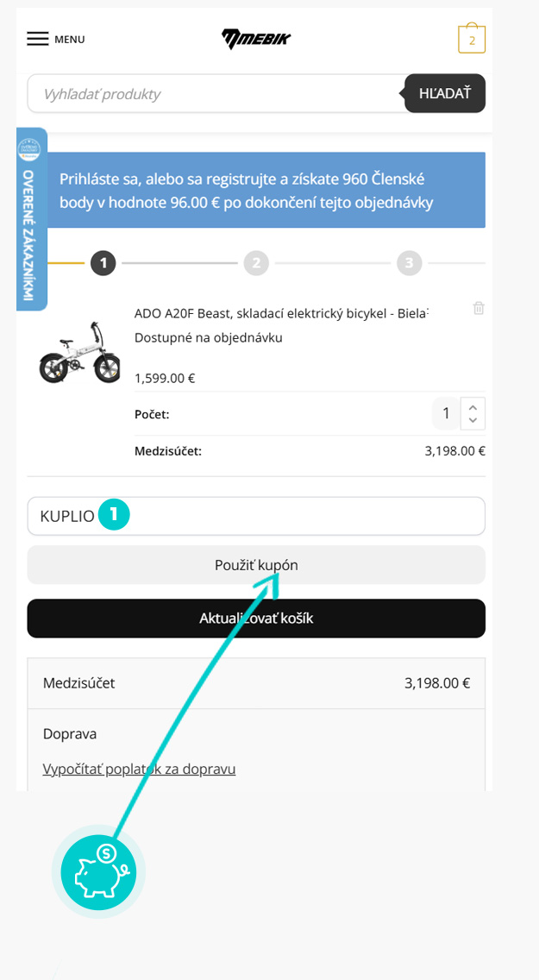The width and height of the screenshot is (539, 980).
Task: Remove the ADO A20F bike via trash icon
Action: point(479,308)
